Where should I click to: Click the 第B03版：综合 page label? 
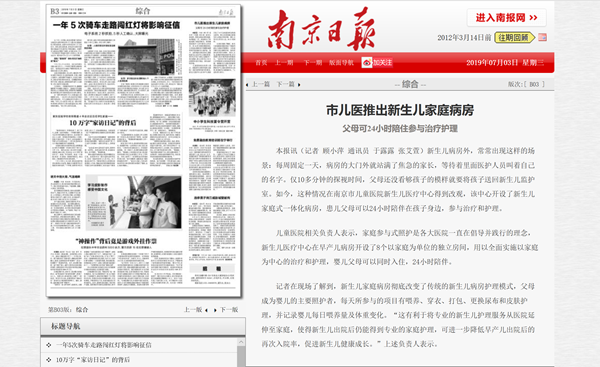point(68,310)
